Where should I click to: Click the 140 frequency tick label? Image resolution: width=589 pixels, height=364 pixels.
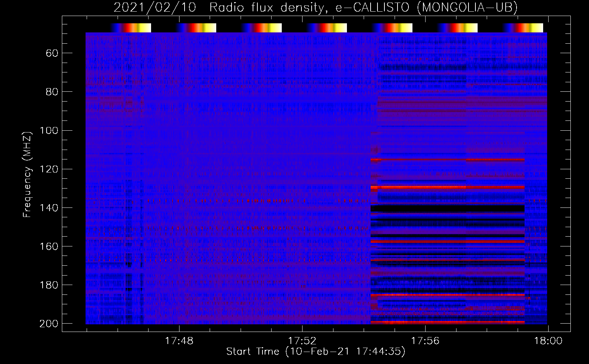click(49, 207)
